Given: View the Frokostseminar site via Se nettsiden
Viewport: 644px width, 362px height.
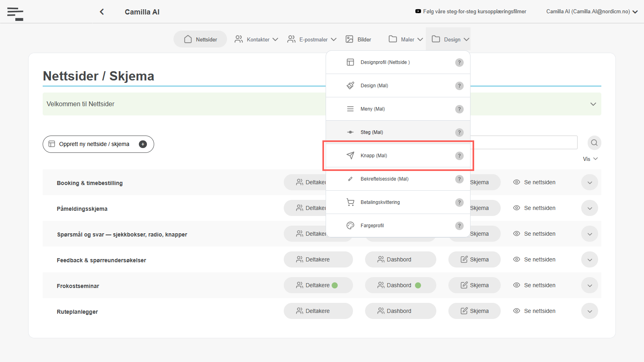Looking at the screenshot, I should pyautogui.click(x=535, y=285).
